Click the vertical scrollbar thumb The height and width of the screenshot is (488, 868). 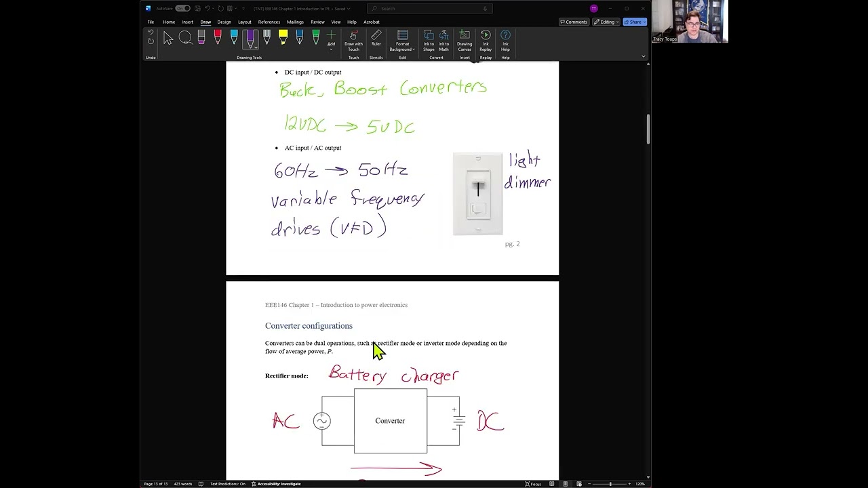coord(648,129)
